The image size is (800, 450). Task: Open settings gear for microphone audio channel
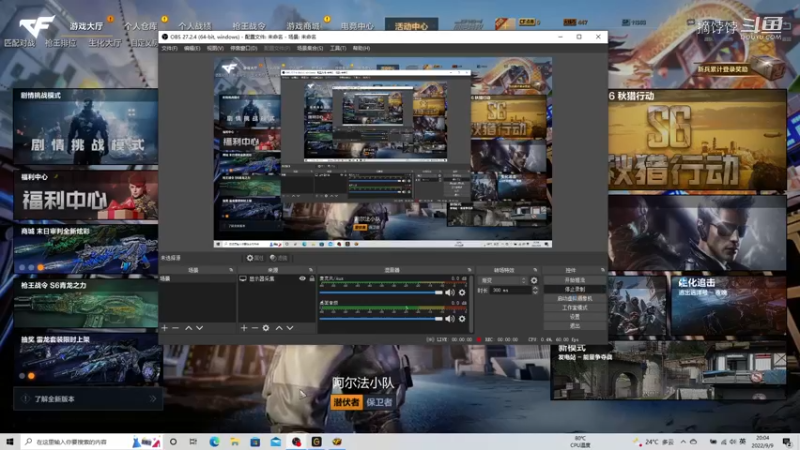point(462,292)
